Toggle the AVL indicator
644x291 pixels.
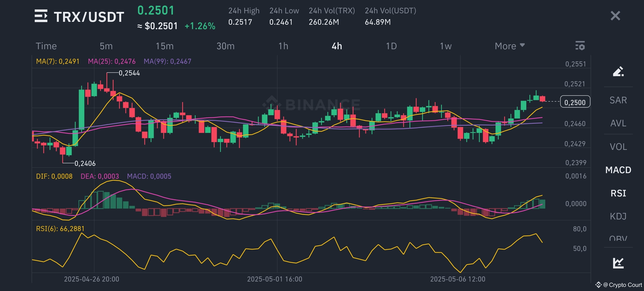pyautogui.click(x=618, y=123)
